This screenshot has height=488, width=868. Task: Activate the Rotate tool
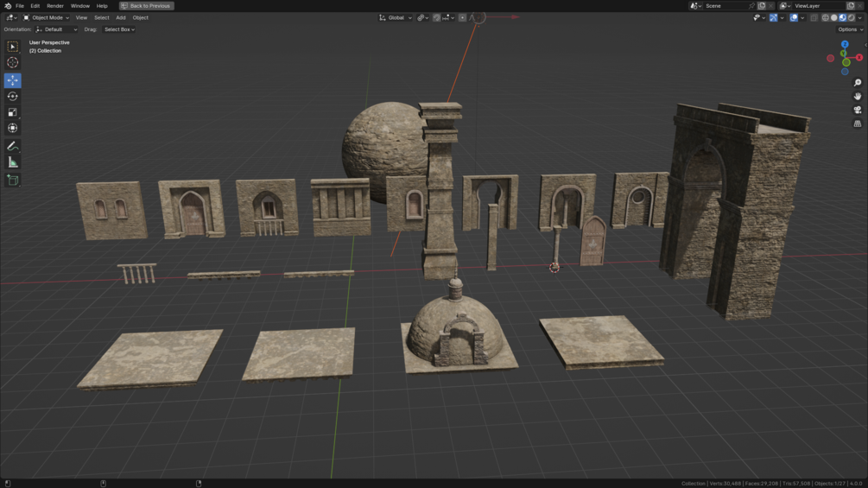tap(12, 96)
